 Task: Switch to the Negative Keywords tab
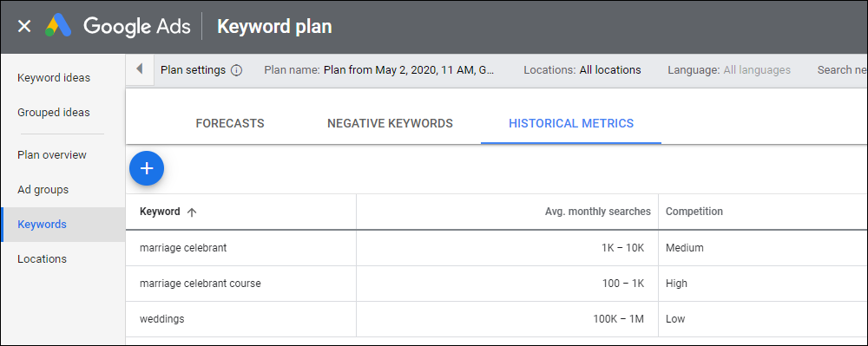pyautogui.click(x=390, y=123)
